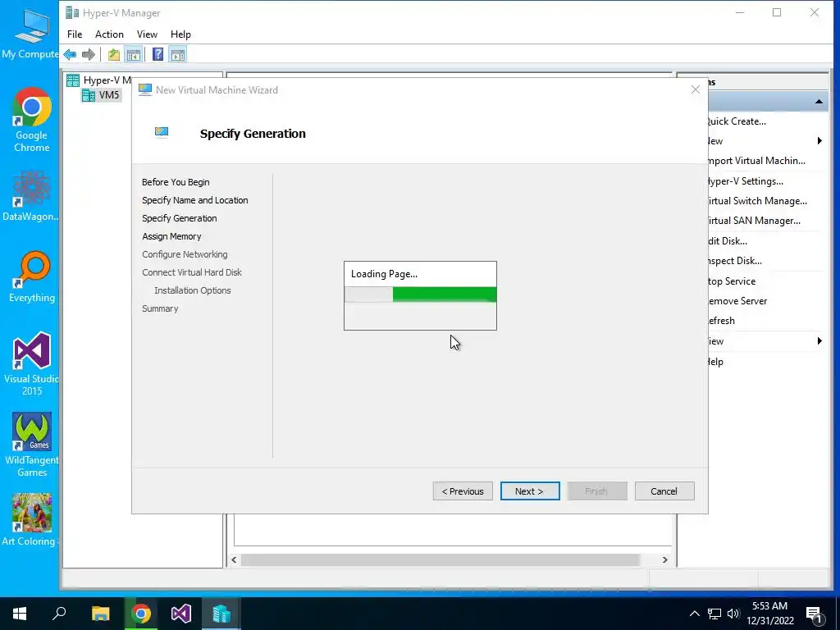Open the WildTangent Games desktop shortcut
840x630 pixels.
click(32, 445)
